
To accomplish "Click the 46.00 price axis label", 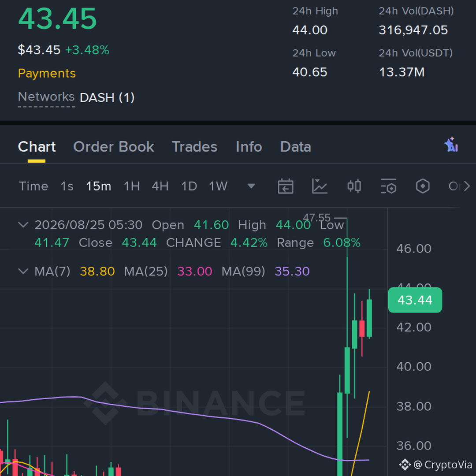I will pos(414,249).
